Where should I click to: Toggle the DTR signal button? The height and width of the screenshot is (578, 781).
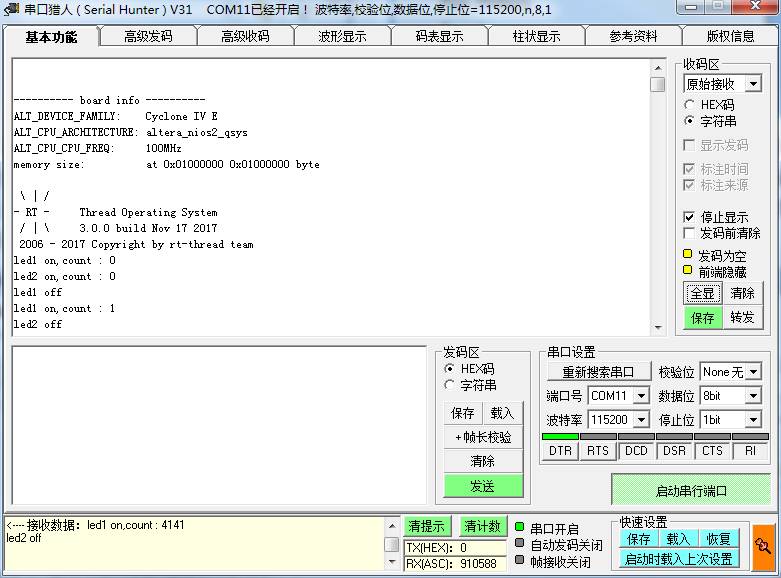click(x=560, y=451)
